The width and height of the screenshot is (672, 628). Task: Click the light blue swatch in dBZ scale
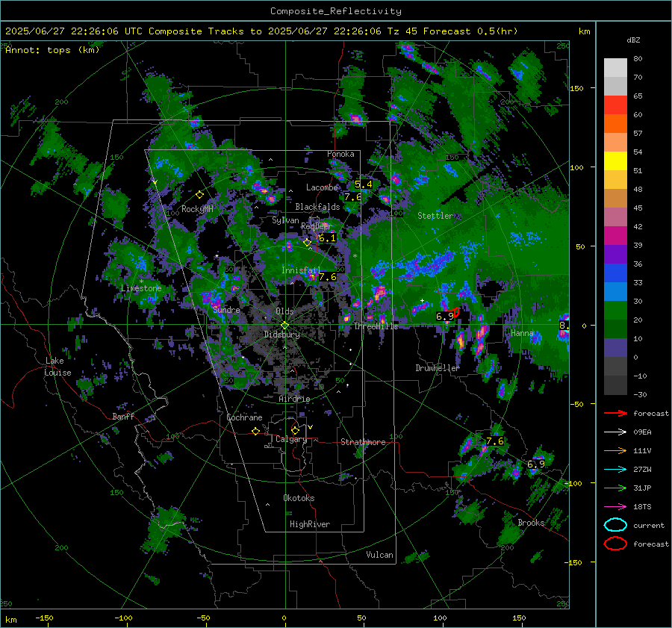click(615, 291)
